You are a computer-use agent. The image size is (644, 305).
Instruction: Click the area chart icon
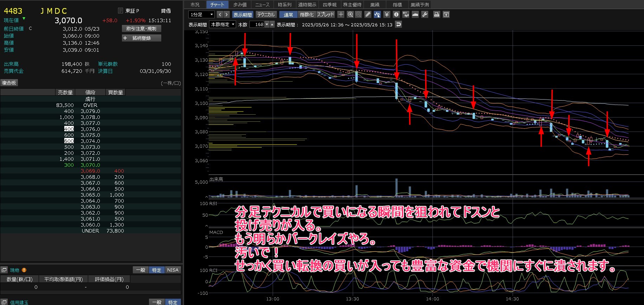[415, 14]
